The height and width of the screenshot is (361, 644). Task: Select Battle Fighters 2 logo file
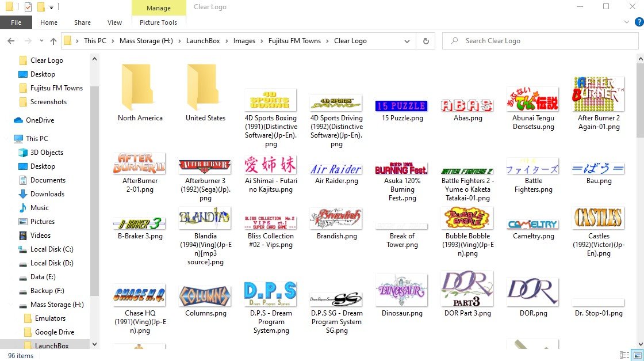click(468, 184)
